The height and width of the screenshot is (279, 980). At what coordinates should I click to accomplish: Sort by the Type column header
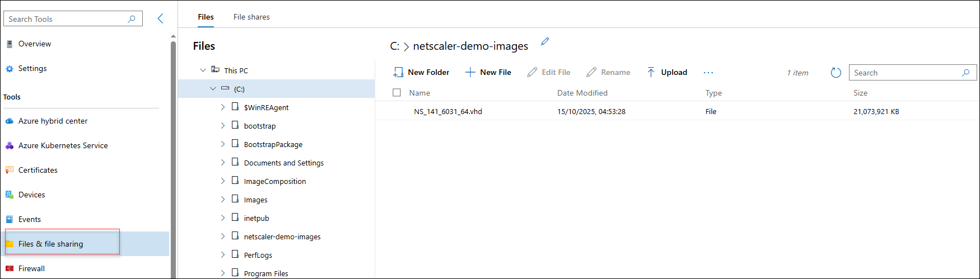click(x=713, y=93)
